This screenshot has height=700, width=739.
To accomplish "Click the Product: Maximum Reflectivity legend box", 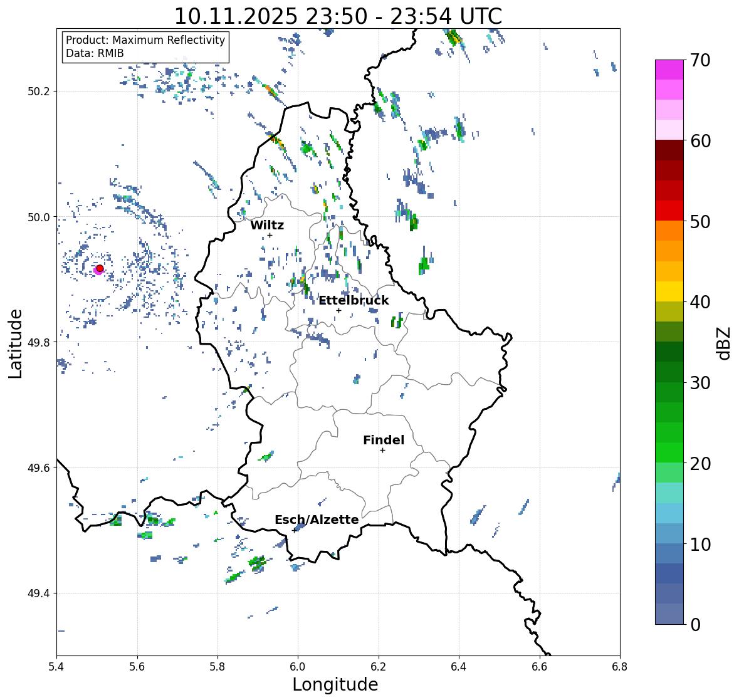I will 145,46.
